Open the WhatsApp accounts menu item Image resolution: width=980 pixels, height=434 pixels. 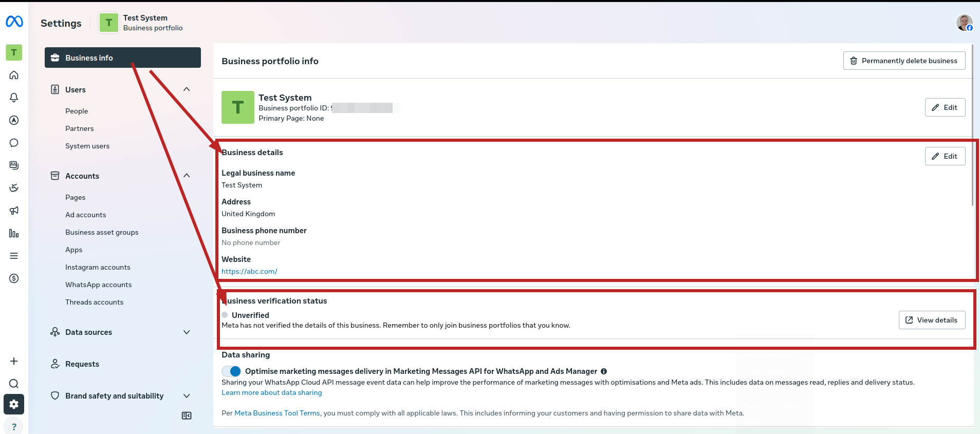[x=99, y=285]
